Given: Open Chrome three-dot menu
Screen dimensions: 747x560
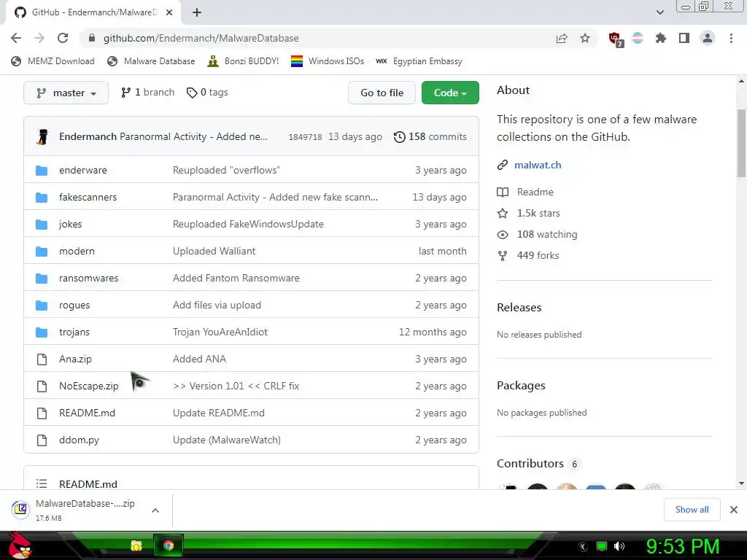Looking at the screenshot, I should pyautogui.click(x=731, y=38).
